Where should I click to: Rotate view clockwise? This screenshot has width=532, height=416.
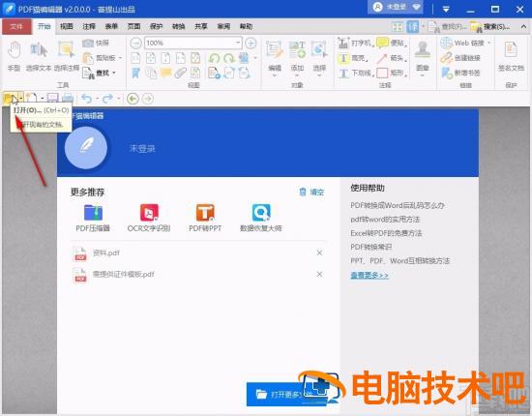click(x=229, y=58)
